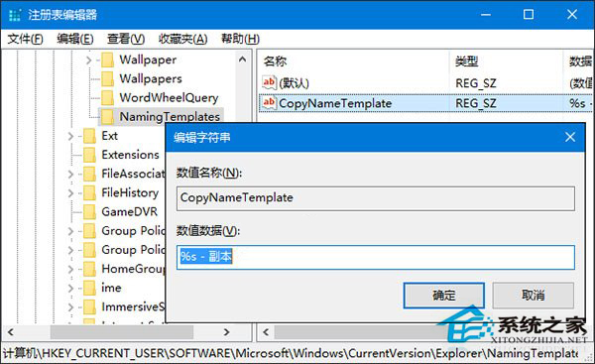
Task: Click the 数值数据 input field
Action: click(x=375, y=257)
